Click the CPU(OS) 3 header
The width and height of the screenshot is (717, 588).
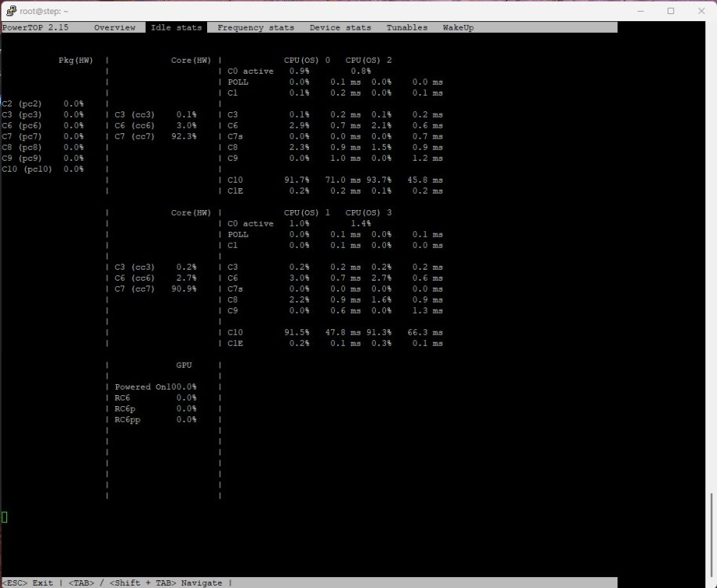(x=369, y=213)
